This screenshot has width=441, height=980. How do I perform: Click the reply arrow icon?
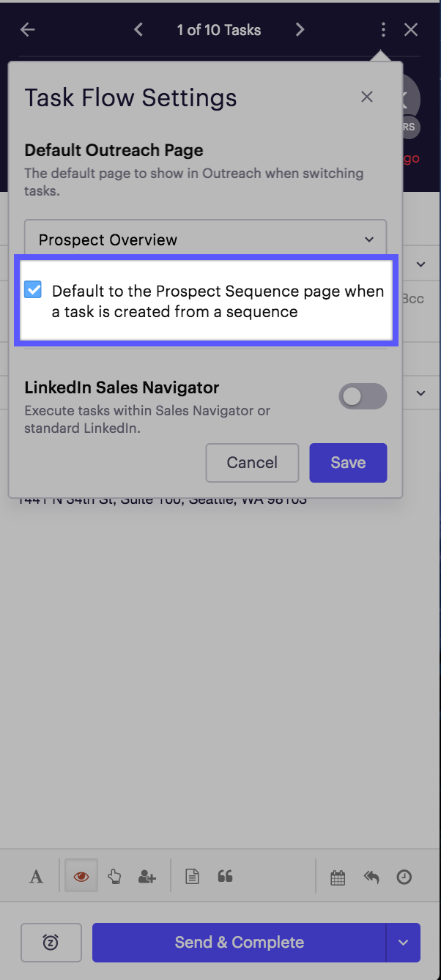(x=371, y=876)
